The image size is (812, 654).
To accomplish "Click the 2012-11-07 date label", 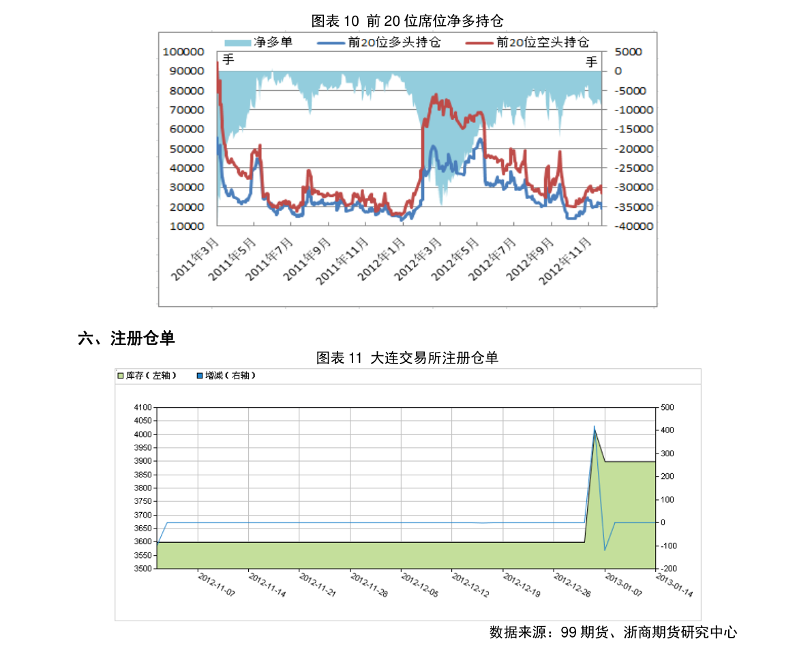I will [216, 585].
